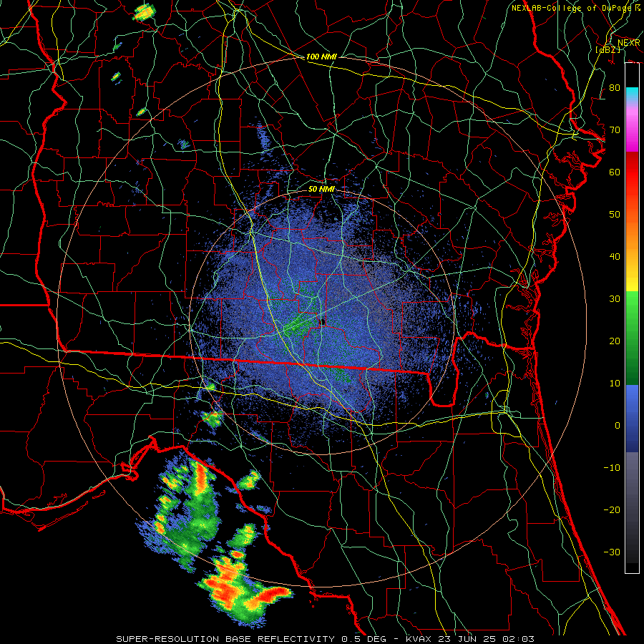
Task: Click the -10 value on the dBZ scale
Action: pos(612,468)
